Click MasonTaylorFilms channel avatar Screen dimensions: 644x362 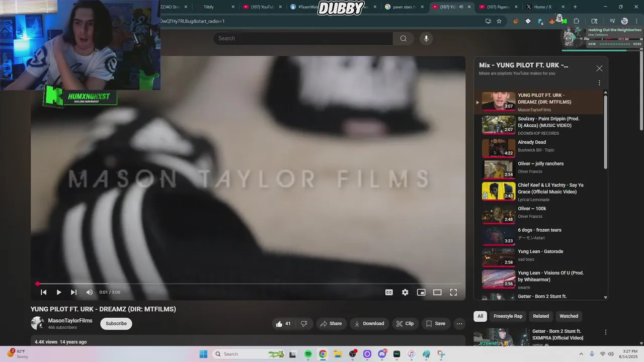[x=37, y=323]
